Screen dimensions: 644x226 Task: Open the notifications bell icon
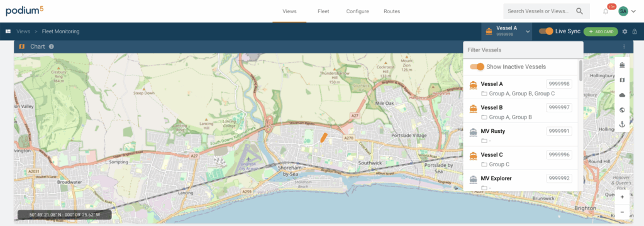(x=606, y=11)
